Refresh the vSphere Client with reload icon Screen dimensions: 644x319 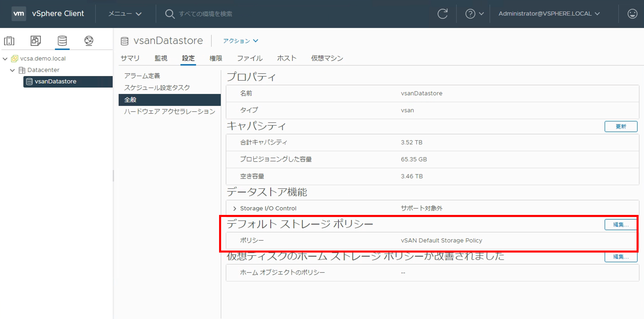point(443,14)
